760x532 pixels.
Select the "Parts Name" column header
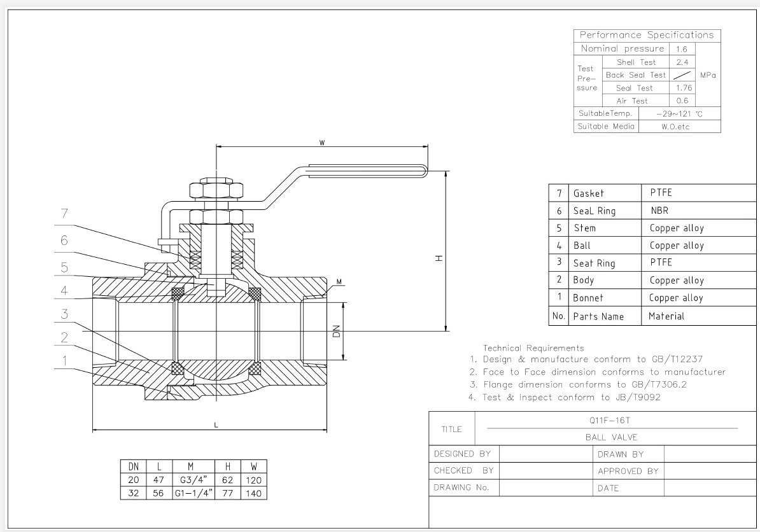[x=598, y=316]
